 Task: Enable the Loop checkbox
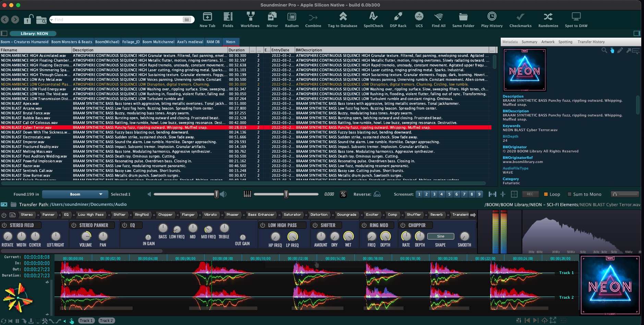[546, 194]
